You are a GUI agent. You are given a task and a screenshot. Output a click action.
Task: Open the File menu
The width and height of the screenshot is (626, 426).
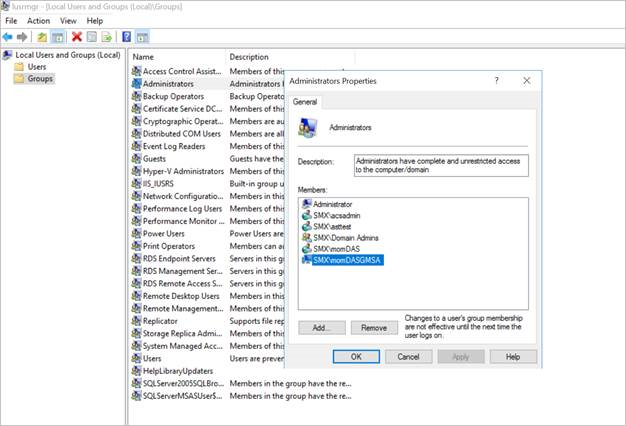click(11, 21)
